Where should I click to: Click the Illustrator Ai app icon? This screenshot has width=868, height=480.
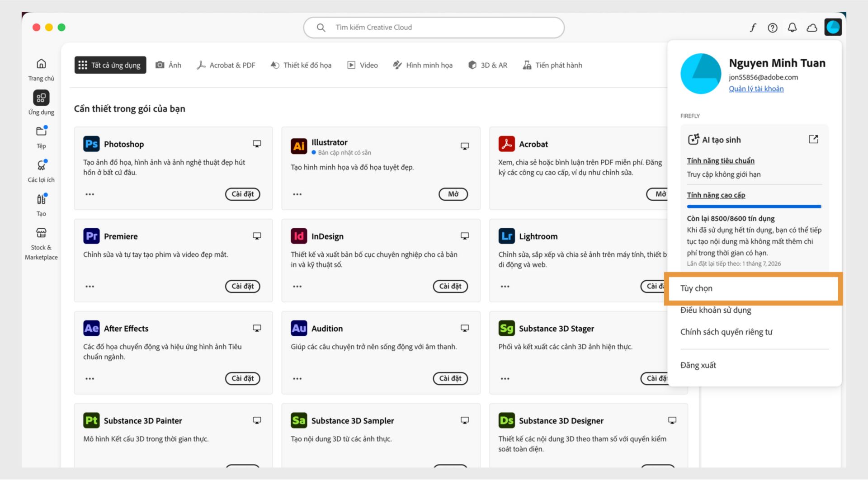299,146
